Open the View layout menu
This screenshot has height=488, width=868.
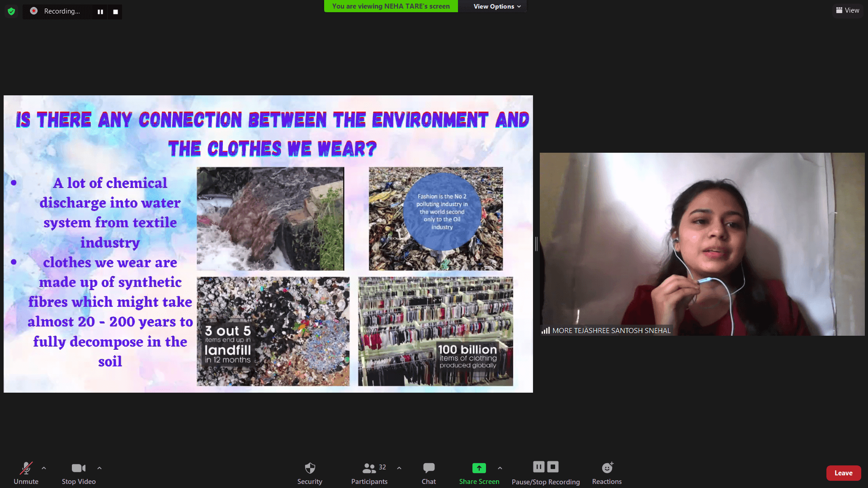click(x=848, y=10)
